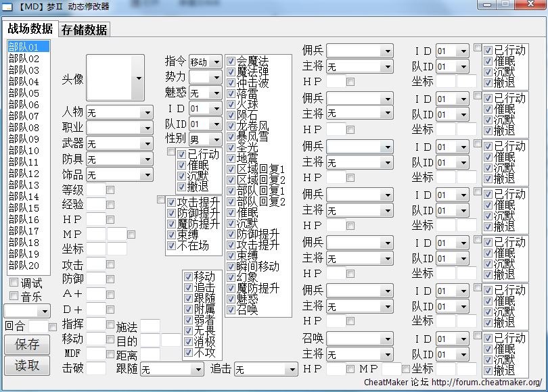Open the 武器 dropdown list
Screen dimensions: 548x392
pos(147,144)
